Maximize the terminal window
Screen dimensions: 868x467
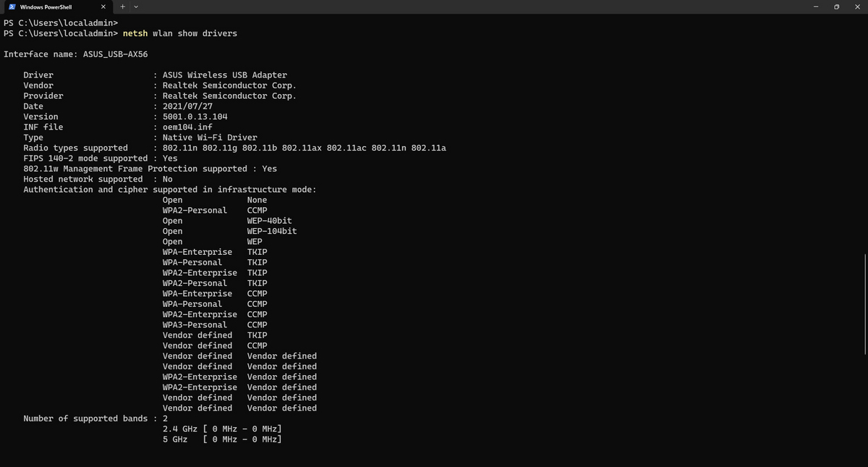coord(836,7)
